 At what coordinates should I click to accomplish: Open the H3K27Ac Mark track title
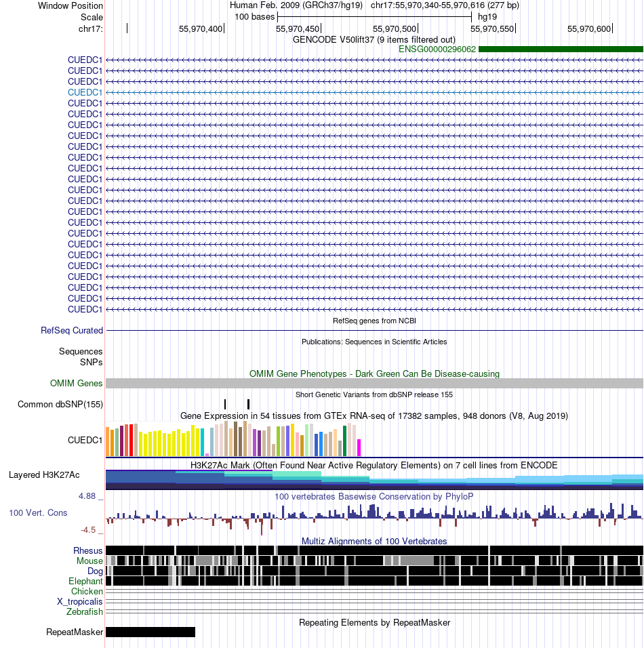tap(374, 466)
